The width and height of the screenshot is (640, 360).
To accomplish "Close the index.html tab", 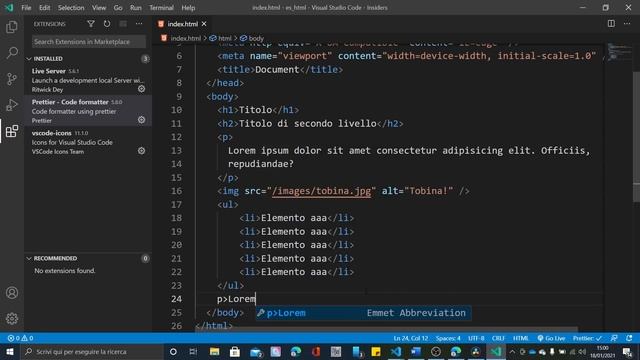I will coord(204,24).
